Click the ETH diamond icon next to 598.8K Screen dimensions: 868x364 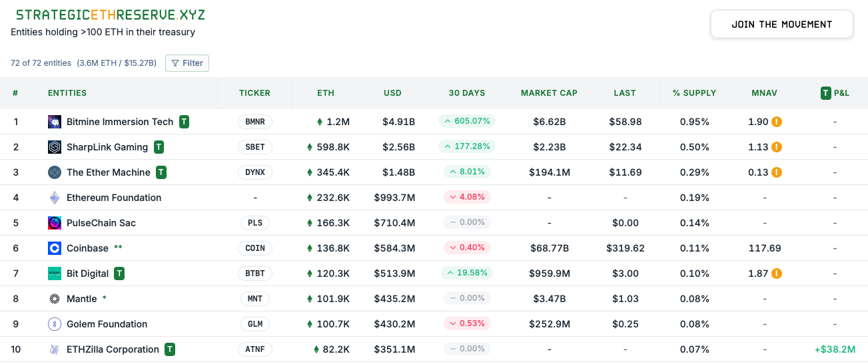coord(310,147)
